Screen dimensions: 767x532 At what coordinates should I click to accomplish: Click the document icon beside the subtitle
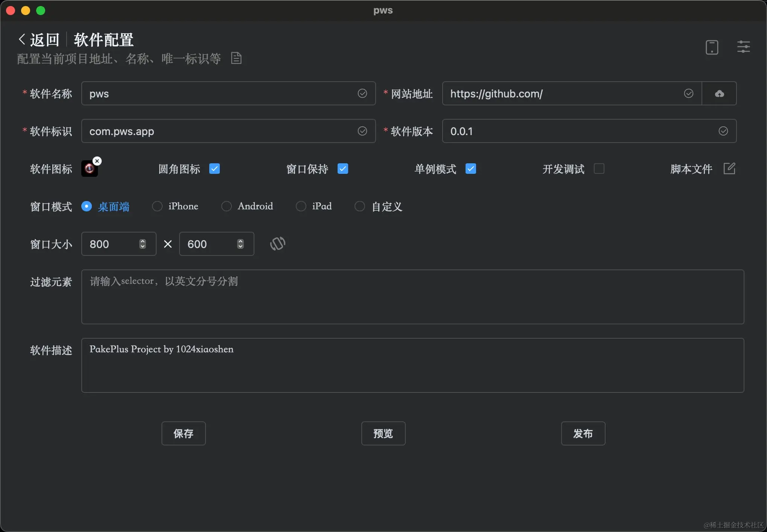pyautogui.click(x=236, y=58)
